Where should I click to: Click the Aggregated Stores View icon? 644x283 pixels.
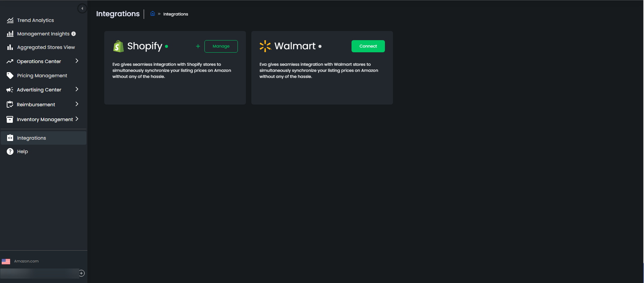pyautogui.click(x=10, y=47)
